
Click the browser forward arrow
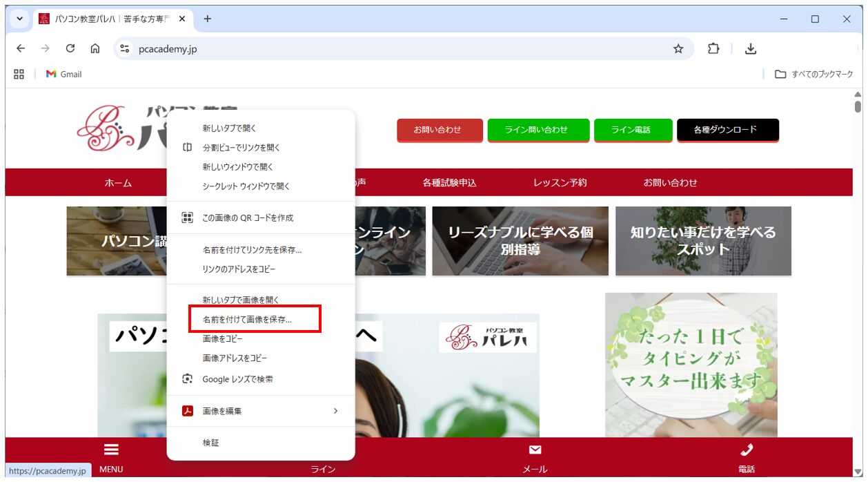point(46,48)
